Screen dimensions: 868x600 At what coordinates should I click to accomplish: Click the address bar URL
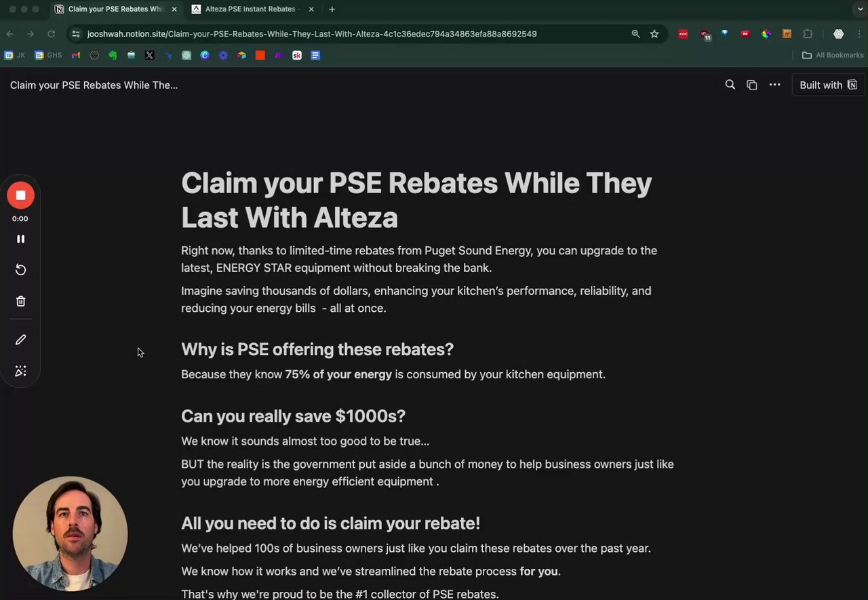tap(312, 34)
